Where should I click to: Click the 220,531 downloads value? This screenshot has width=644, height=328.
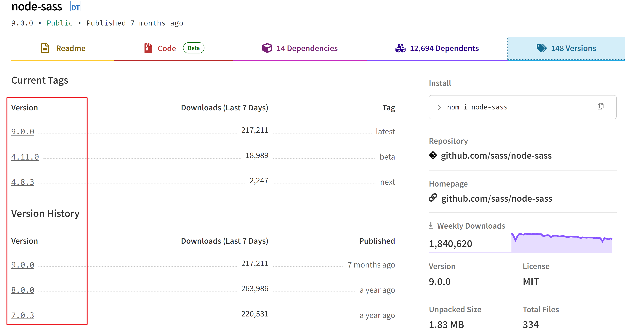(x=255, y=314)
